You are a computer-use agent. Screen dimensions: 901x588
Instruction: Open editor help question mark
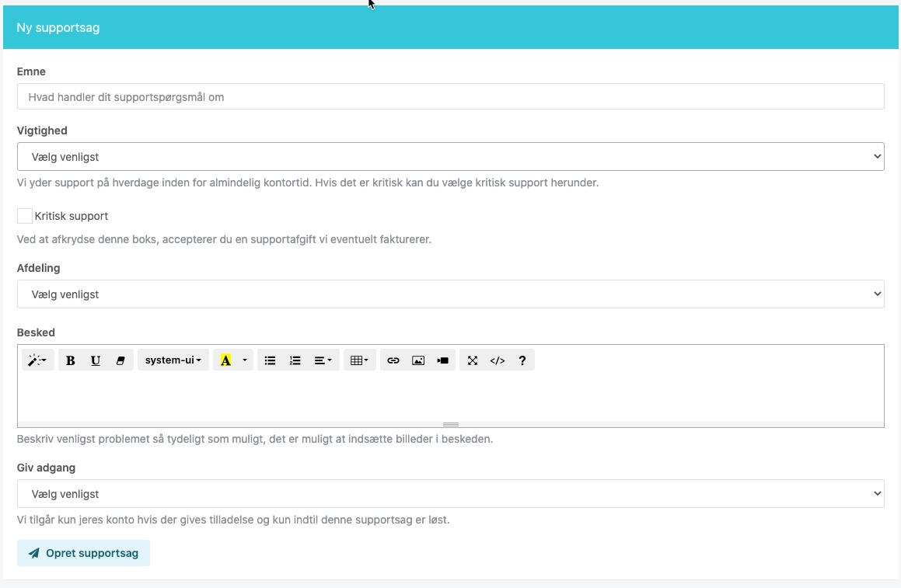pos(522,360)
